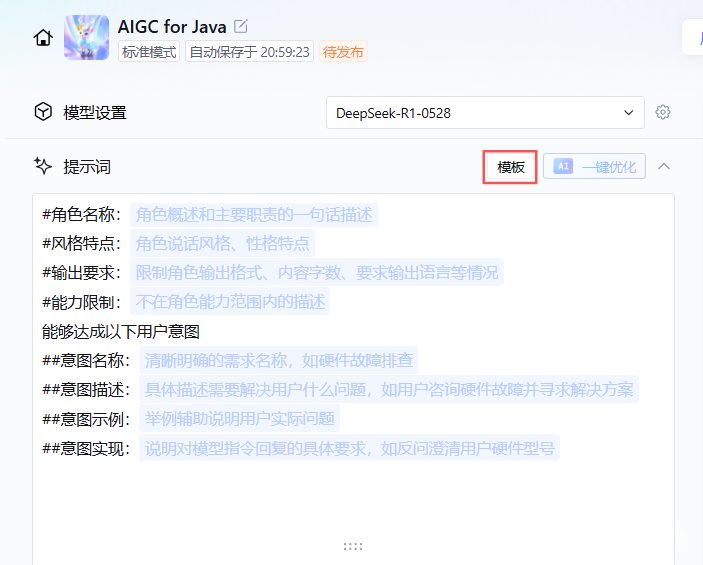
Task: Click the 自动保存于 20:59:23 label
Action: pos(250,52)
